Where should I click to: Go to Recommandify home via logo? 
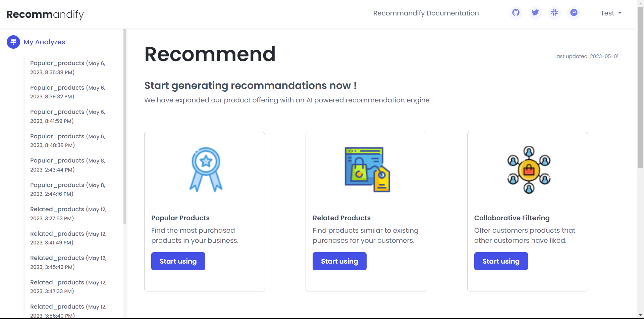click(45, 14)
